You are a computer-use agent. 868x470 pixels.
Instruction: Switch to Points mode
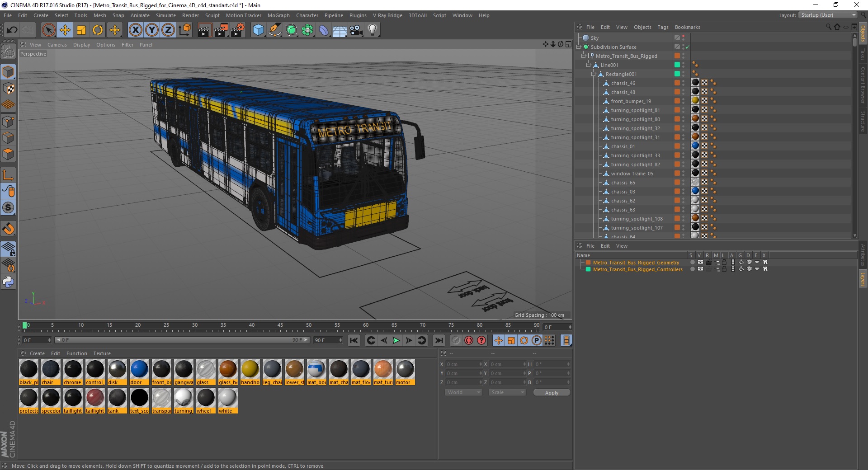click(8, 122)
